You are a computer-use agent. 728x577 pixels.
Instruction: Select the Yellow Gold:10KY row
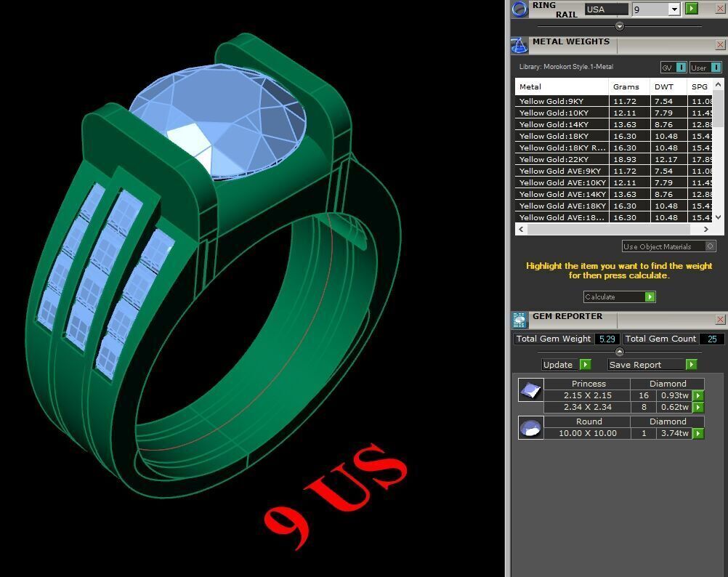click(x=614, y=113)
